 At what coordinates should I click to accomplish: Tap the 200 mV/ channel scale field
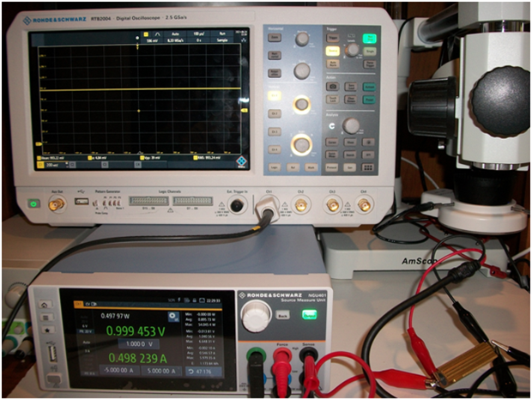[x=51, y=165]
